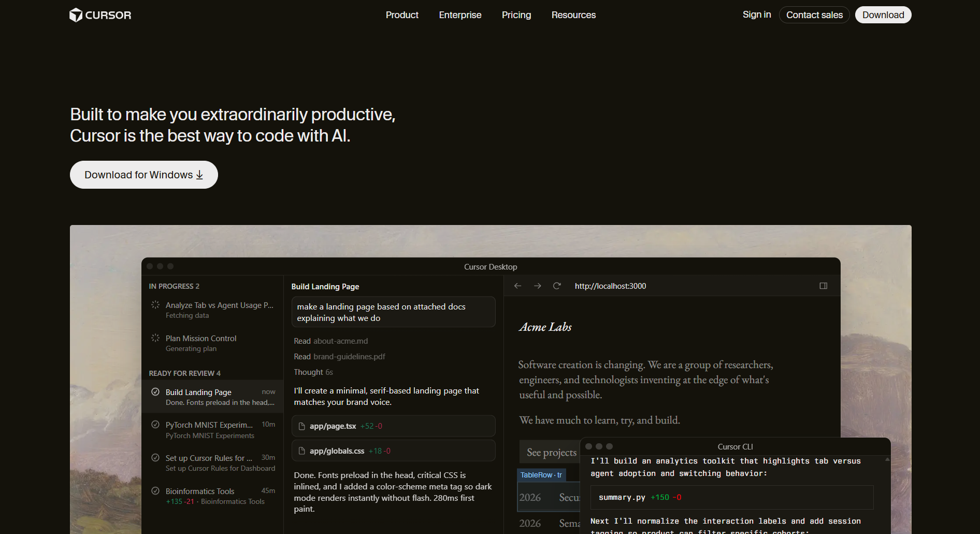Click check circle beside Set up Cursor Rules
This screenshot has width=980, height=534.
155,458
